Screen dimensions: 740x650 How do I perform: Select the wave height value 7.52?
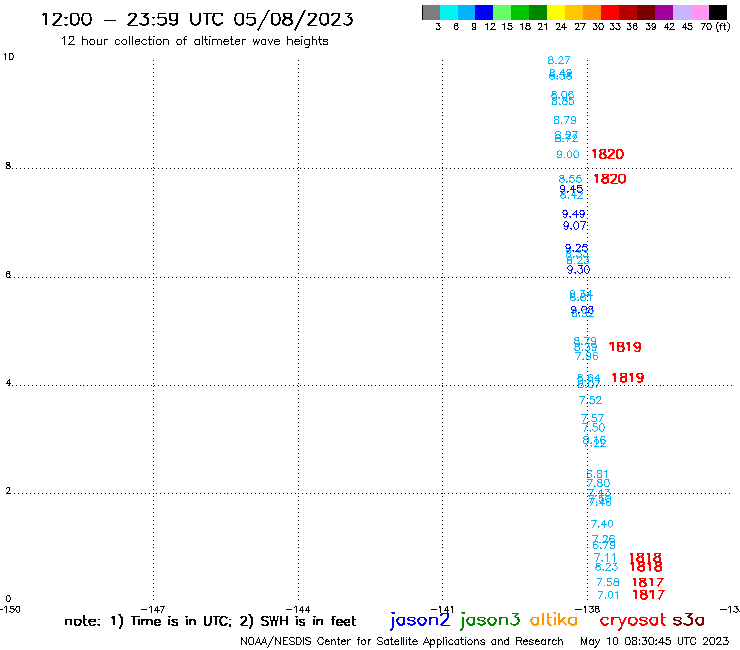click(x=590, y=400)
